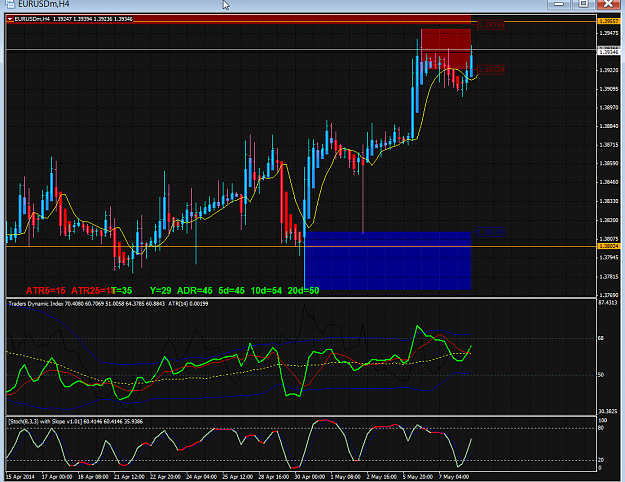The width and height of the screenshot is (625, 482).
Task: Maximize the EURUSDm,H4 chart window
Action: 583,4
